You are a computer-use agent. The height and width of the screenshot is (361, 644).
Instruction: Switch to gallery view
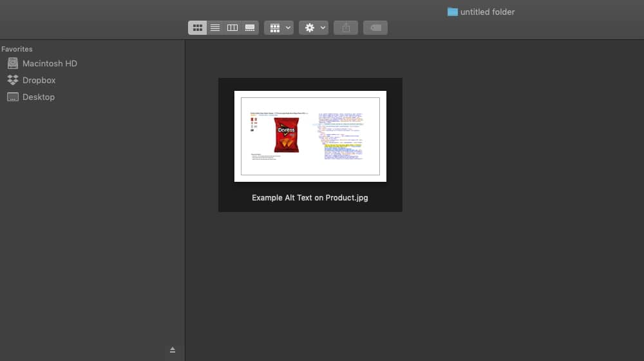[x=250, y=28]
